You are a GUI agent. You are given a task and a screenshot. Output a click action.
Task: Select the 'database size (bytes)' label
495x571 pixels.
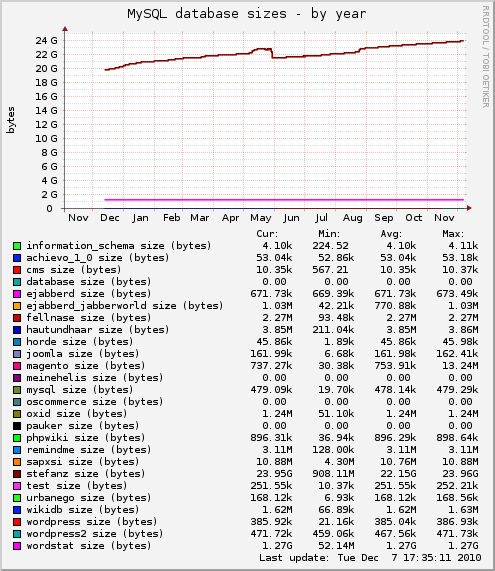coord(89,282)
